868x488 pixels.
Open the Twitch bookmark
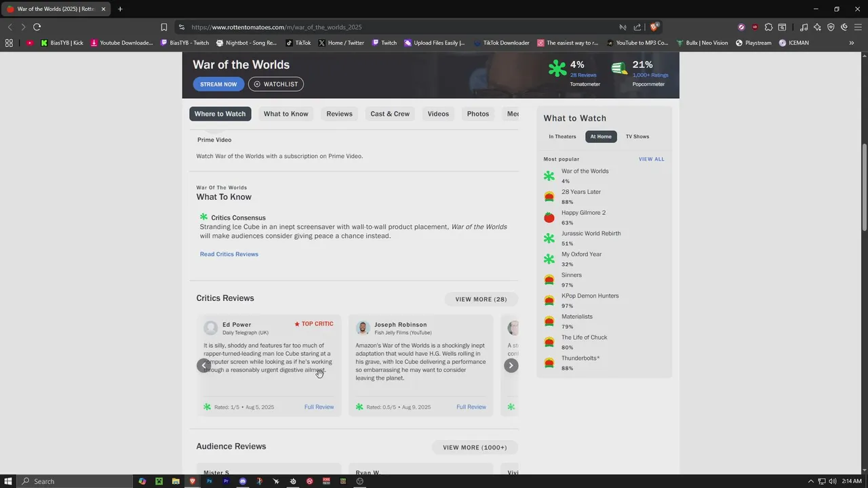coord(384,43)
